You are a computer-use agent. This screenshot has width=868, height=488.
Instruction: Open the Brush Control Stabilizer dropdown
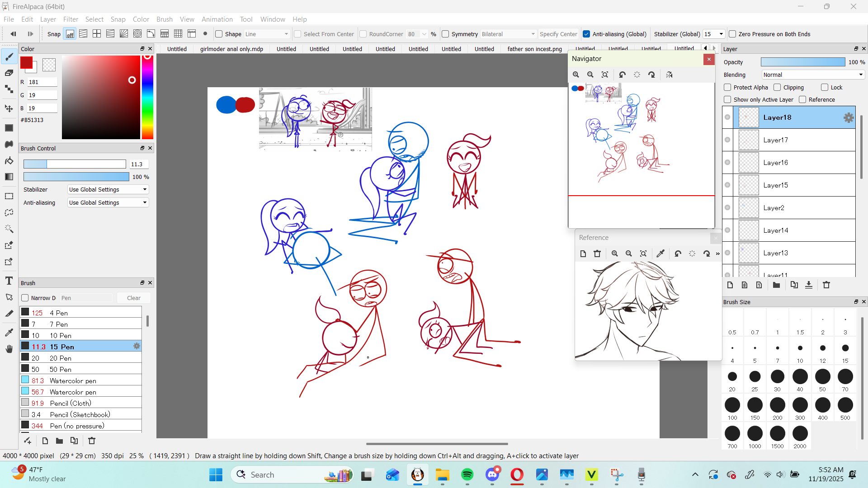tap(108, 189)
